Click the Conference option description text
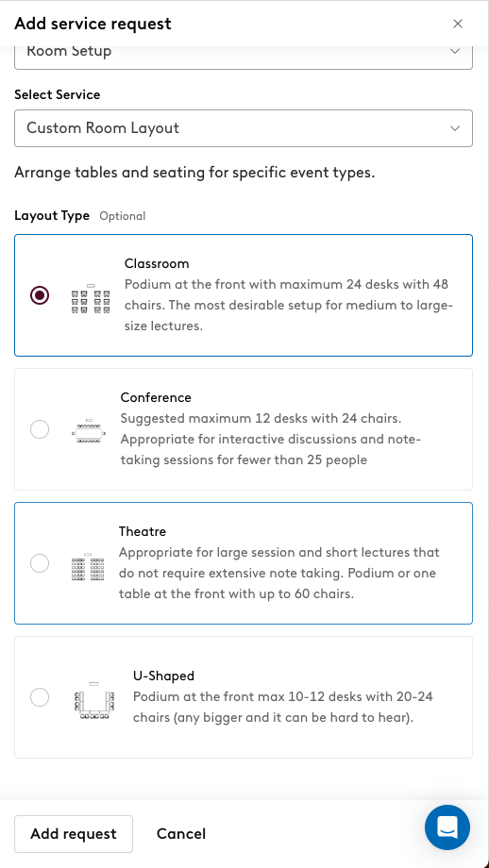489x868 pixels. [271, 439]
